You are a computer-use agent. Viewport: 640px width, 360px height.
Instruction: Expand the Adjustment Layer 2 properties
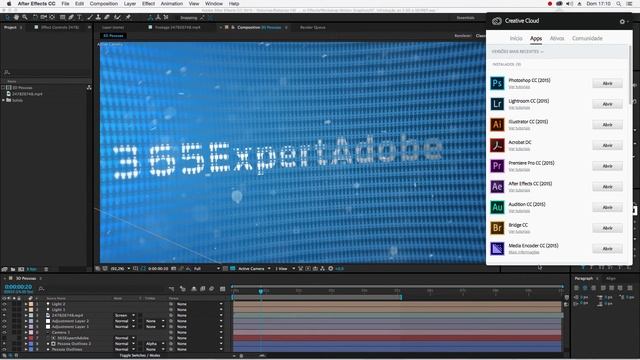26,321
